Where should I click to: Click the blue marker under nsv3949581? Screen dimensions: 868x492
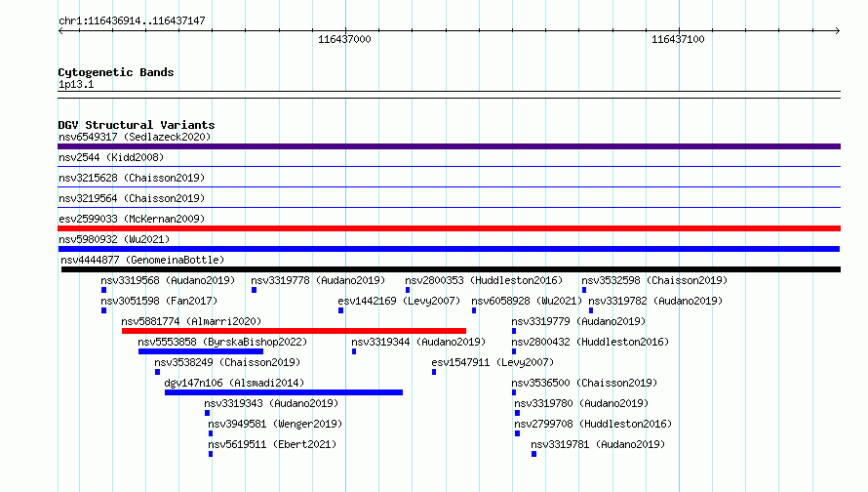click(x=211, y=433)
